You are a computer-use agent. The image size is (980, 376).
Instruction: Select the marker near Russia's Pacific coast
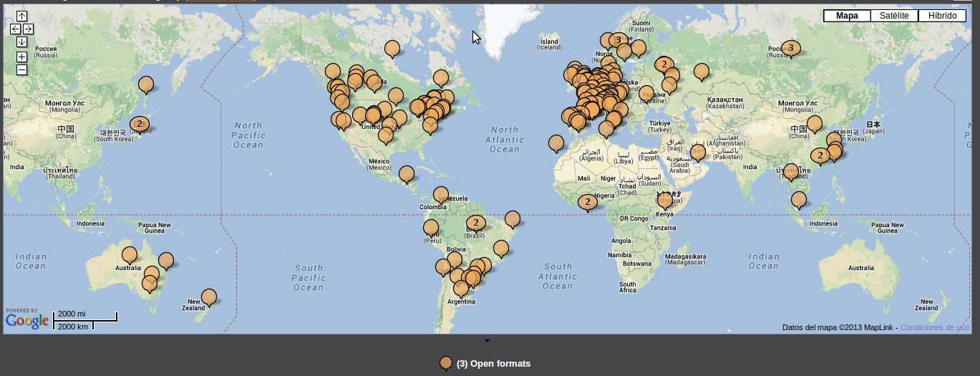tap(146, 85)
